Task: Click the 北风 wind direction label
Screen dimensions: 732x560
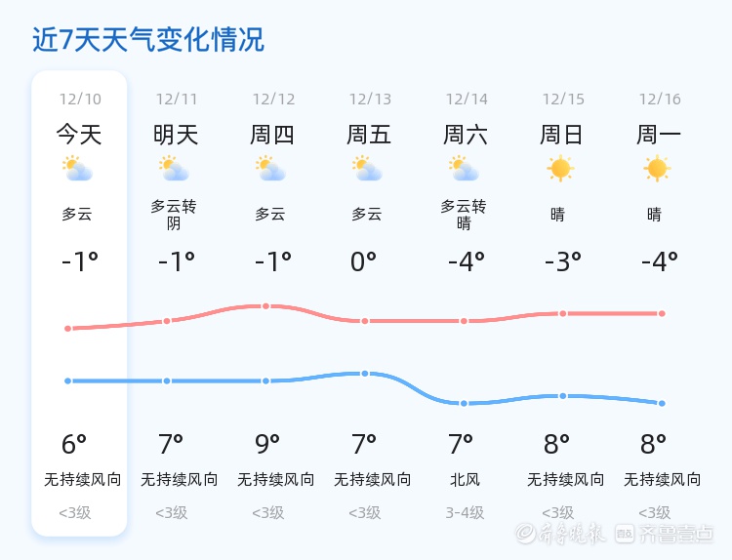Action: 466,480
